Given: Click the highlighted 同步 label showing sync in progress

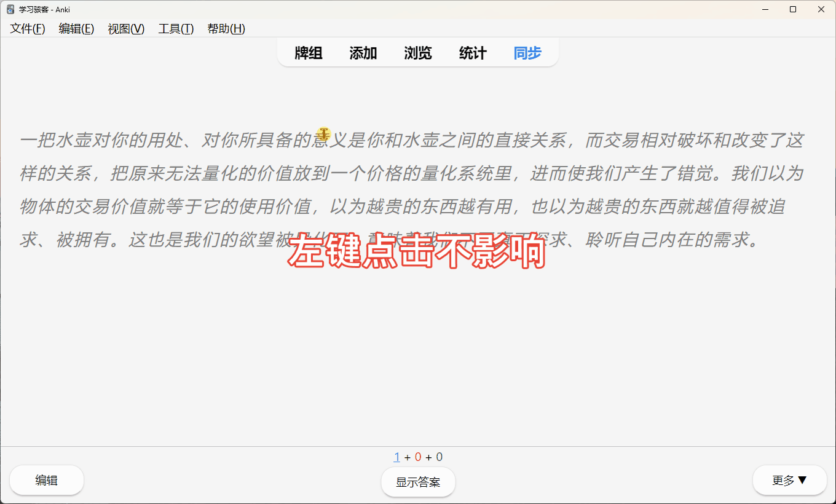Looking at the screenshot, I should click(x=526, y=53).
